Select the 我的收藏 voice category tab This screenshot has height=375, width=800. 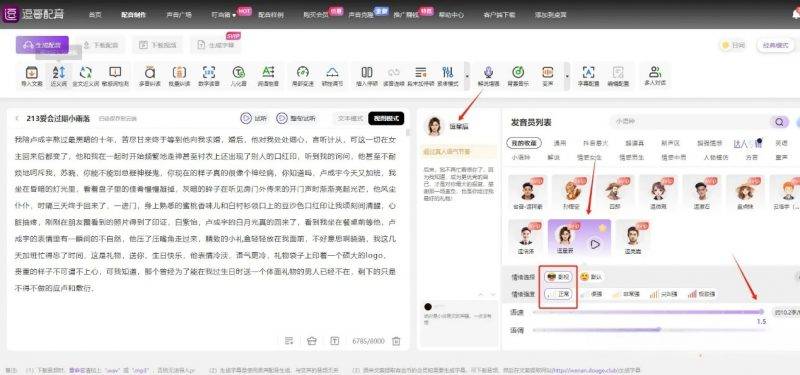coord(524,143)
